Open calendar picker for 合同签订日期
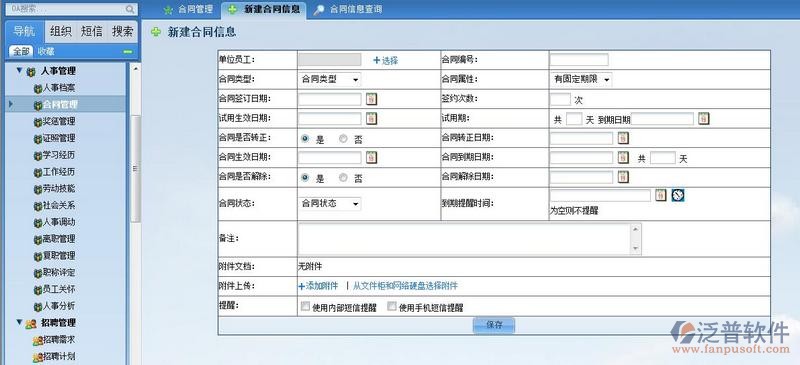The image size is (800, 365). 371,99
